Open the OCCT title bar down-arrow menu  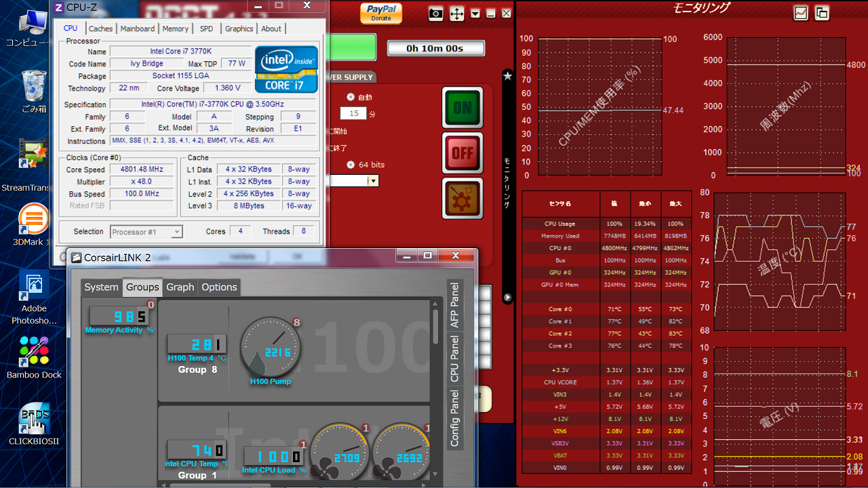475,14
